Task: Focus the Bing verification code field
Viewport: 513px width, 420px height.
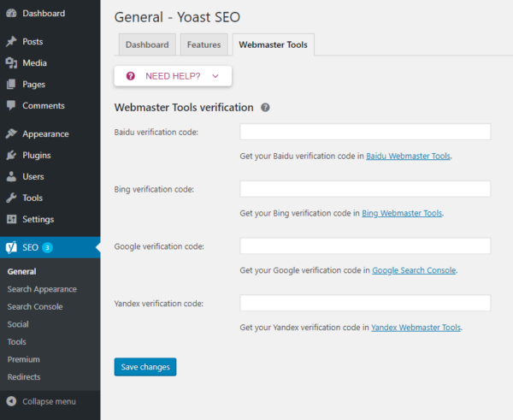Action: (x=365, y=189)
